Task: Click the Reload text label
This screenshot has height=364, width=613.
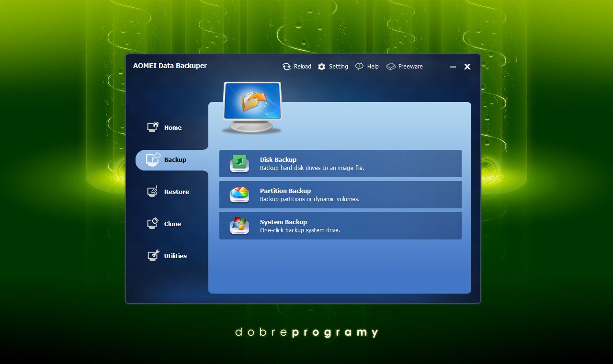Action: [302, 67]
